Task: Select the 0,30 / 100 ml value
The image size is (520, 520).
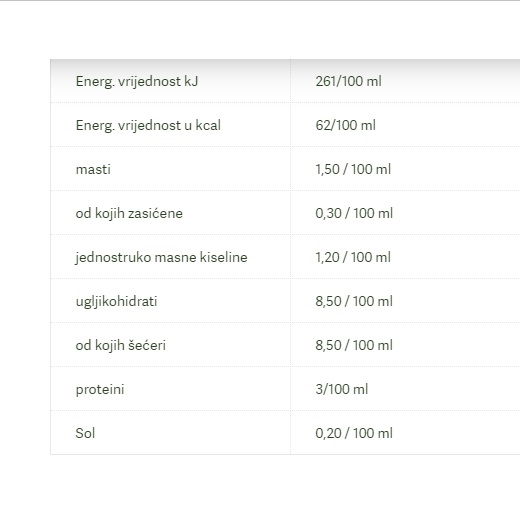Action: [354, 213]
